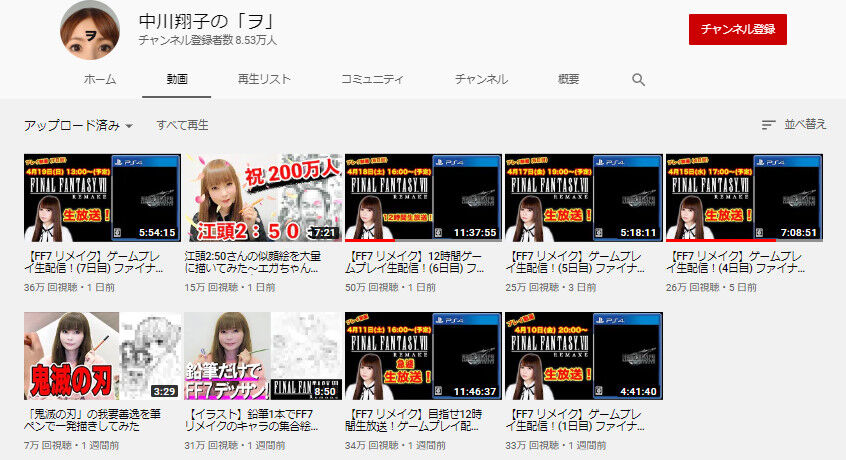
Task: Click title ゲームプレイ生配信！(1日目)
Action: (x=575, y=420)
